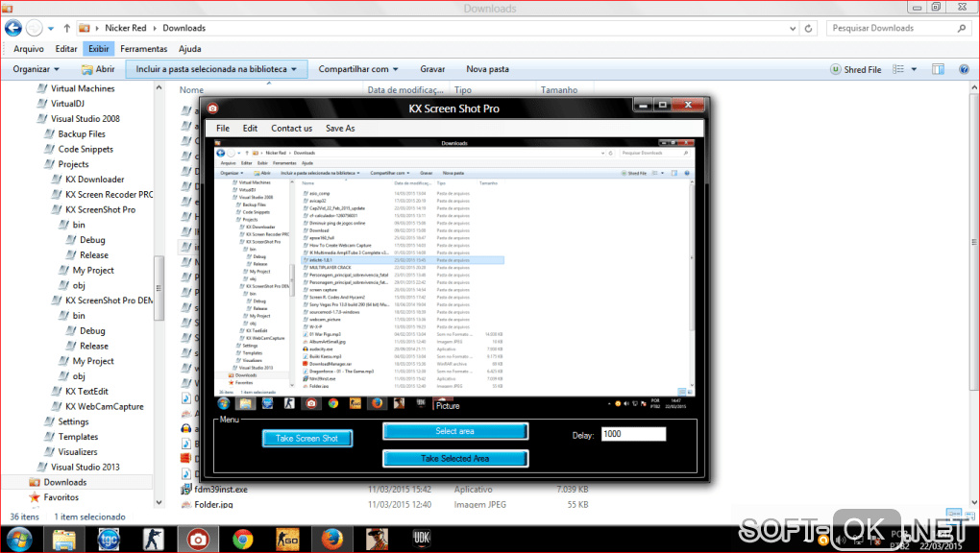Select Templates tree folder
980x553 pixels.
[78, 437]
